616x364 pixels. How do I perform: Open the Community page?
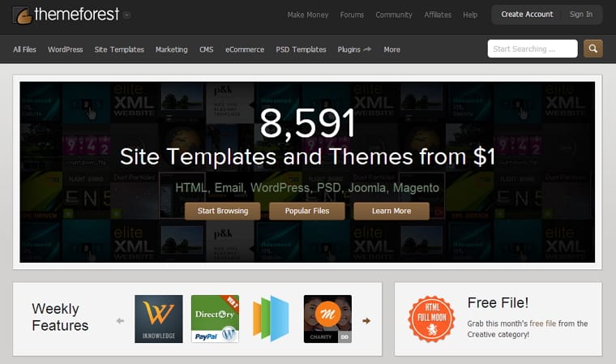[x=394, y=15]
